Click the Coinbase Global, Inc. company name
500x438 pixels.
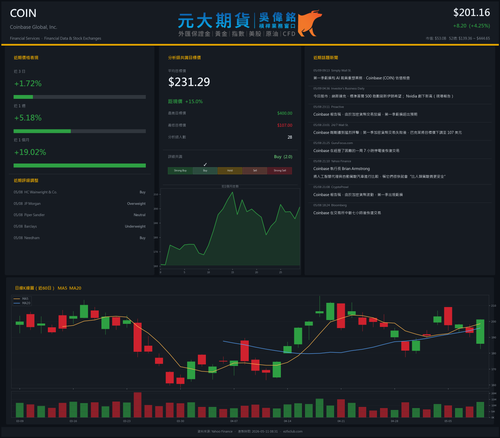[33, 27]
